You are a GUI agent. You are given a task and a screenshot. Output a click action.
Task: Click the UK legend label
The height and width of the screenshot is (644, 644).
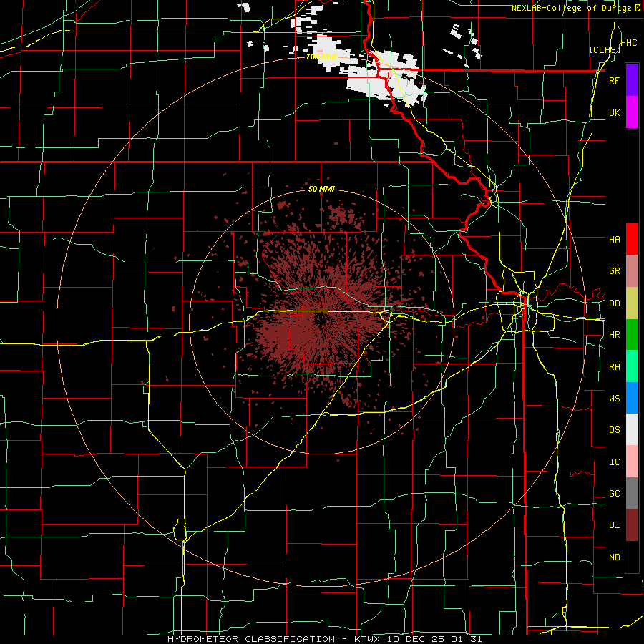(x=614, y=112)
